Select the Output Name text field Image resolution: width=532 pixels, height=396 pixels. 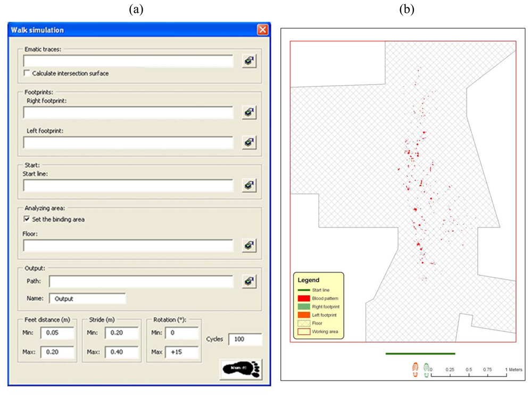pyautogui.click(x=87, y=299)
